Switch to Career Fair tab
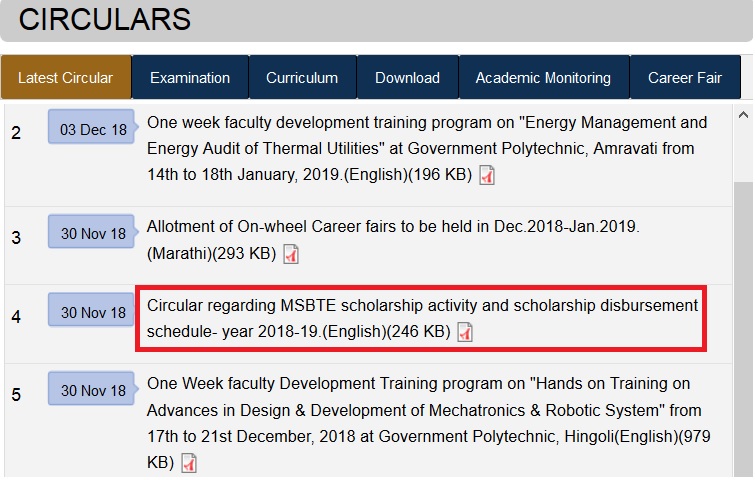 click(685, 78)
